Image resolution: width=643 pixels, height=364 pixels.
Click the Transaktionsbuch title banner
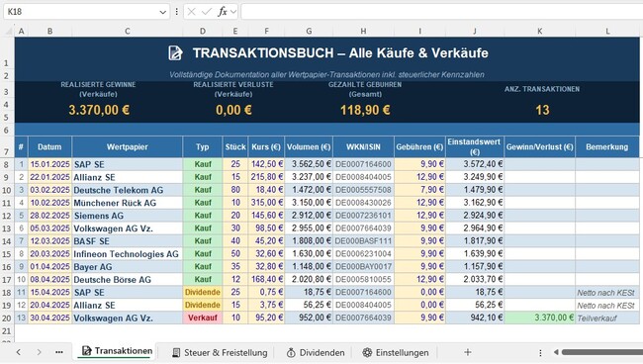point(327,52)
